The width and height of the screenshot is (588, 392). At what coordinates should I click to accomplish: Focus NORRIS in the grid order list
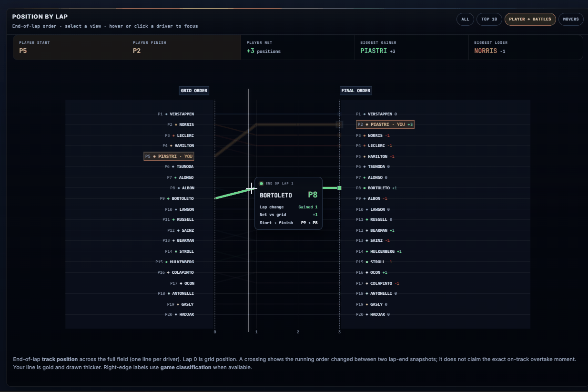tap(180, 124)
